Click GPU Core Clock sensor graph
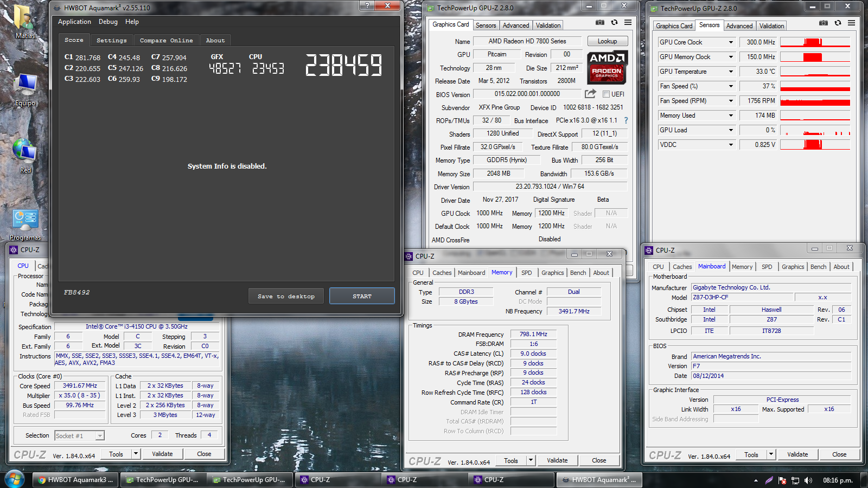The image size is (868, 488). [x=815, y=42]
